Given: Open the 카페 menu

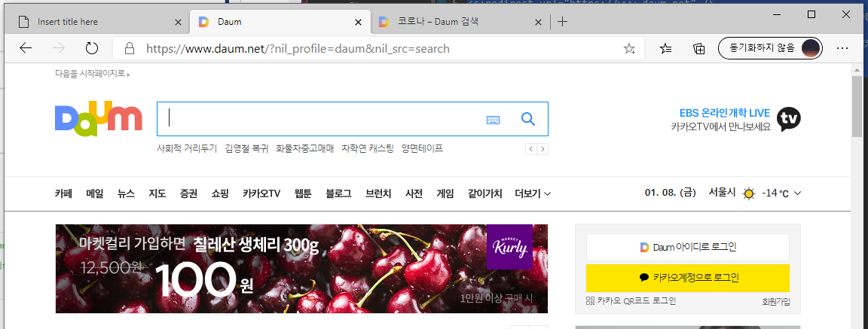Looking at the screenshot, I should [x=63, y=193].
